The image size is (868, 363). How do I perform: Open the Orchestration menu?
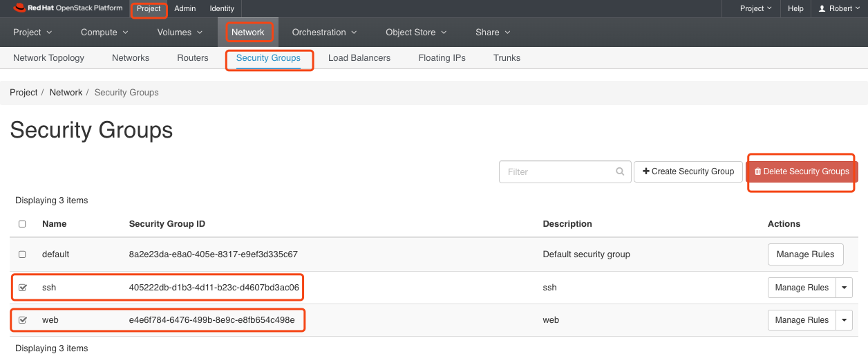coord(323,32)
